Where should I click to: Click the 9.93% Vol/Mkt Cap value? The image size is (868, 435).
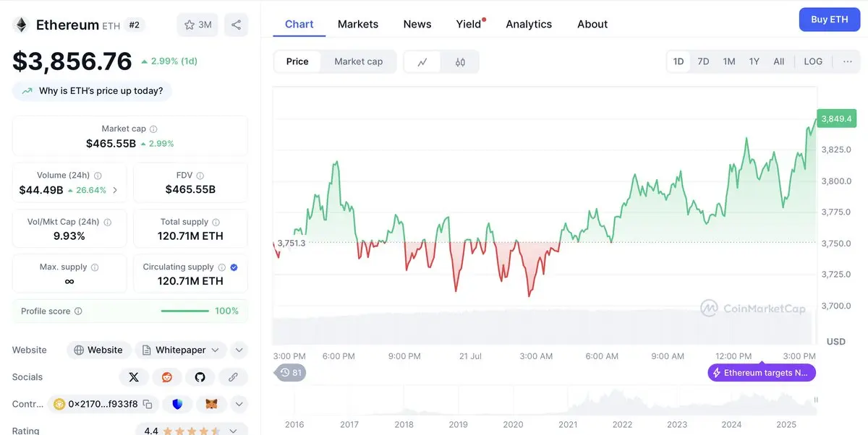click(x=69, y=236)
